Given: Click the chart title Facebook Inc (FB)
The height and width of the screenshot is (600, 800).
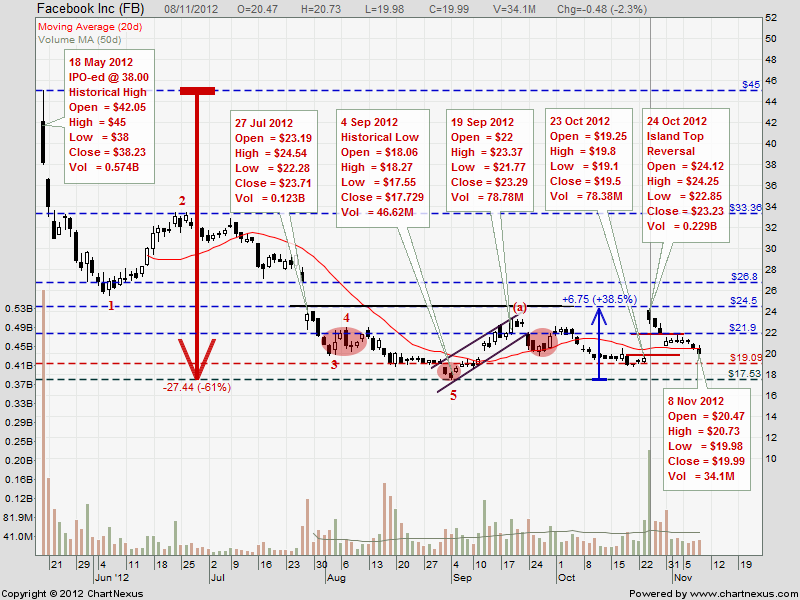Looking at the screenshot, I should click(x=91, y=9).
